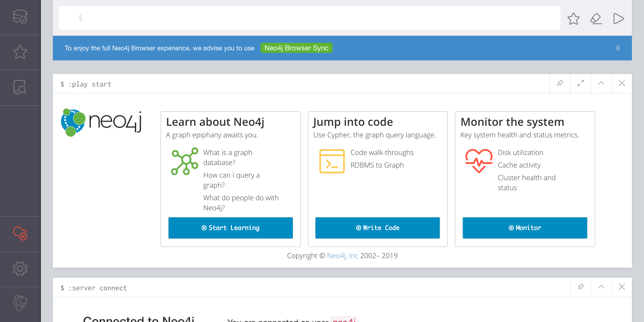Viewport: 644px width, 322px height.
Task: Open the Database information sidebar icon
Action: 20,17
